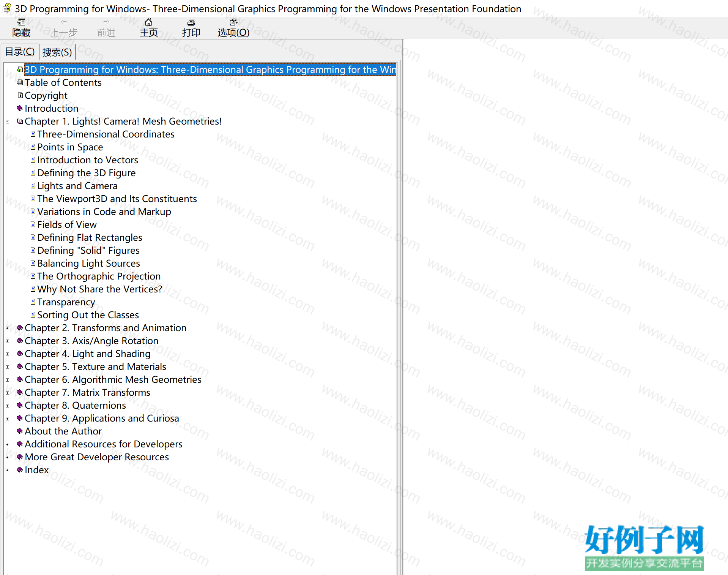728x575 pixels.
Task: Open Variations in Code and Markup topic
Action: 104,212
